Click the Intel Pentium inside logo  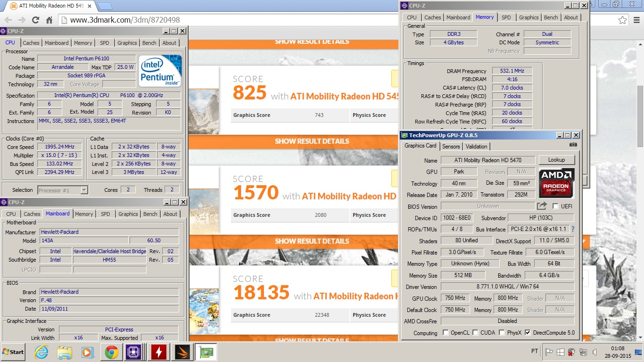click(160, 70)
